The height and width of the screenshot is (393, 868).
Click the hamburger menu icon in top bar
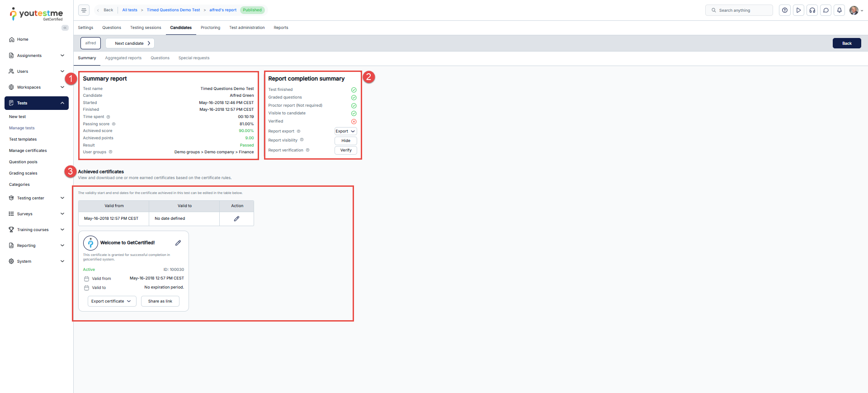click(84, 10)
